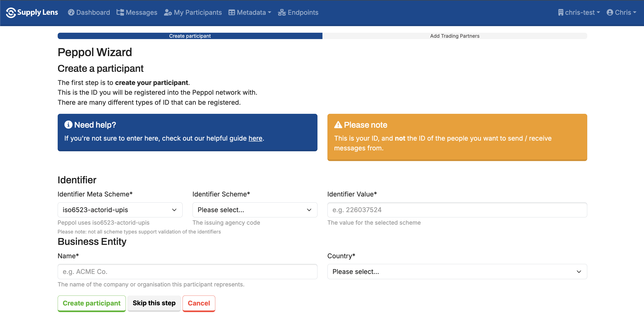This screenshot has width=644, height=318.
Task: Click the 'Identifier' section heading
Action: (x=77, y=180)
